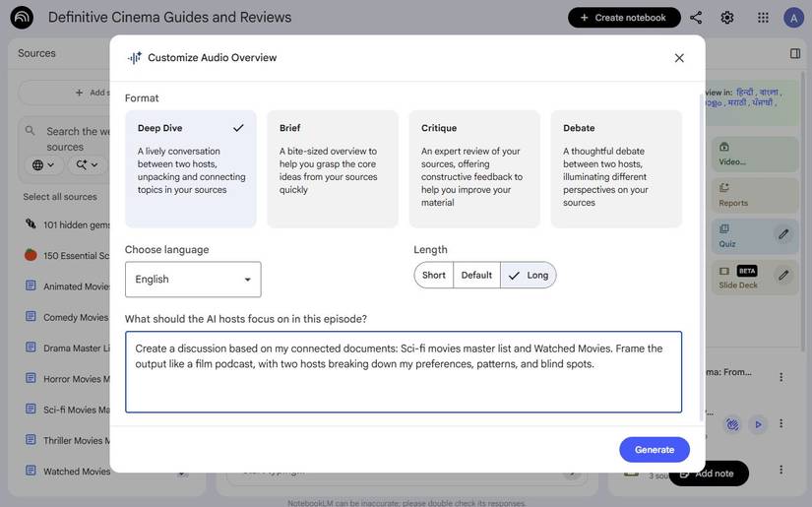Viewport: 812px width, 507px height.
Task: Edit the Quiz with pencil icon
Action: [x=783, y=234]
